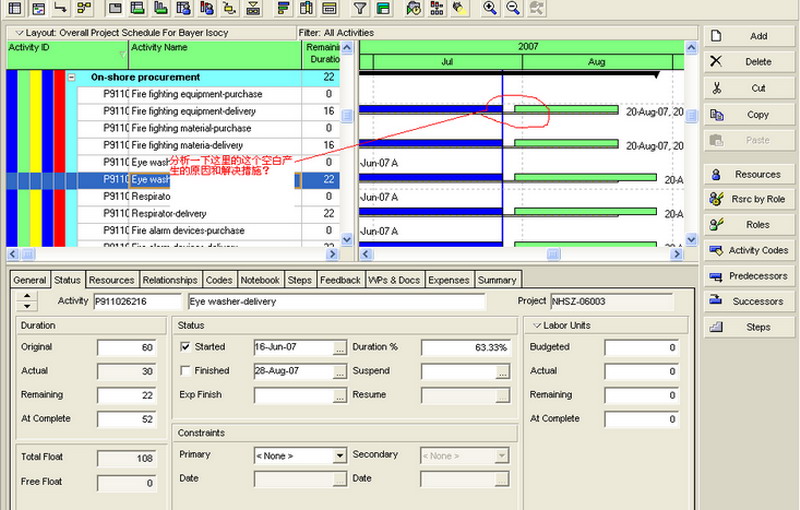The height and width of the screenshot is (510, 800).
Task: Collapse the Labor Units section
Action: [x=537, y=325]
